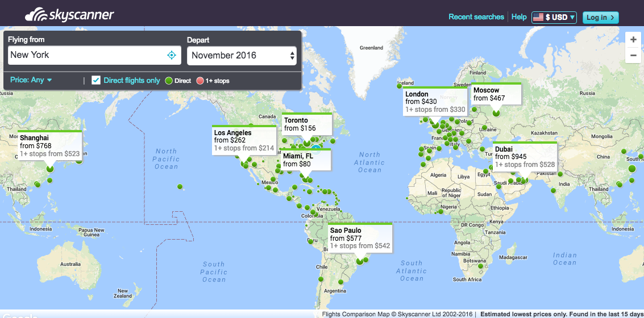Screen dimensions: 644x318
Task: Click 'Toronto' destination name
Action: tap(296, 120)
